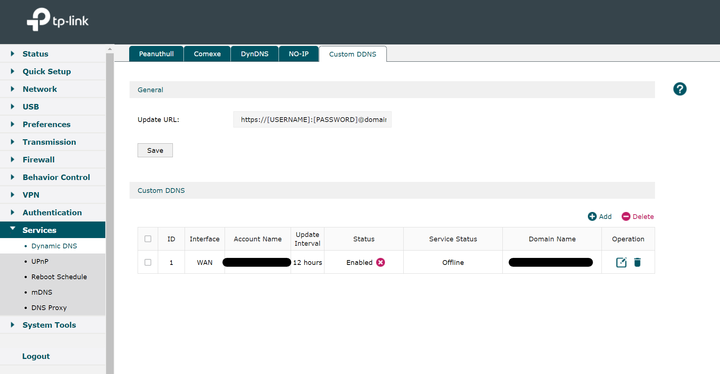The height and width of the screenshot is (374, 720).
Task: Open Authentication in the sidebar
Action: pyautogui.click(x=52, y=212)
